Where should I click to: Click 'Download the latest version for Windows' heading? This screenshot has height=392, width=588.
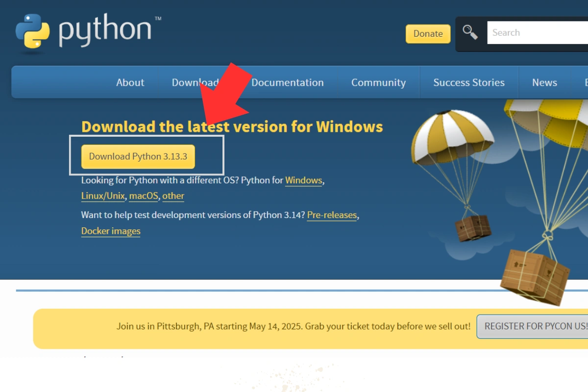(x=232, y=127)
